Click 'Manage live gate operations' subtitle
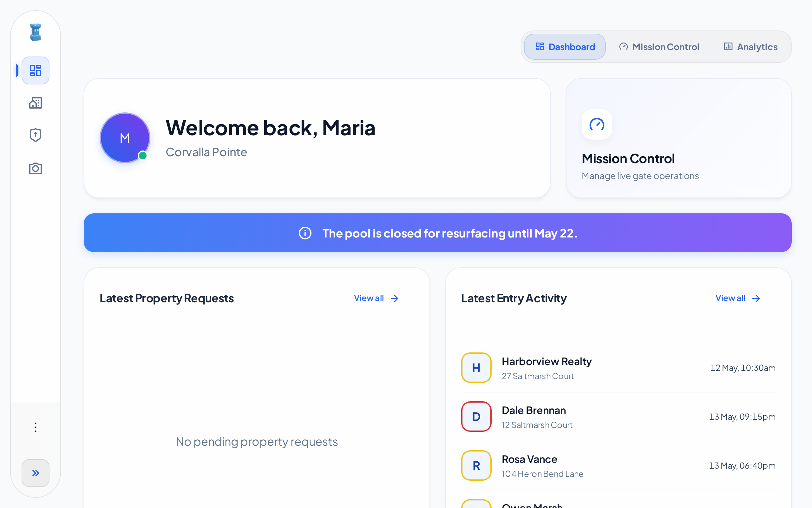 pos(640,176)
